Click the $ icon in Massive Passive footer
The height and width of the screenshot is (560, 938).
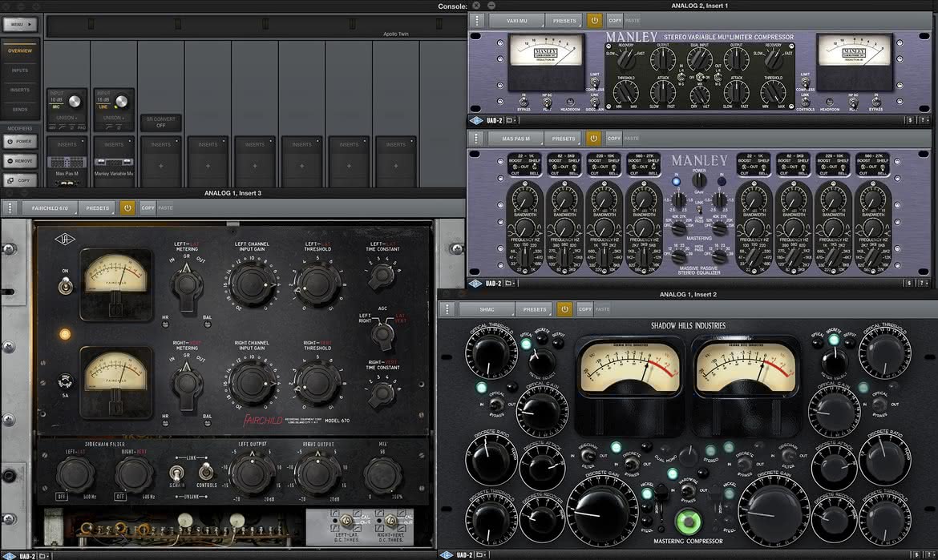[x=909, y=284]
